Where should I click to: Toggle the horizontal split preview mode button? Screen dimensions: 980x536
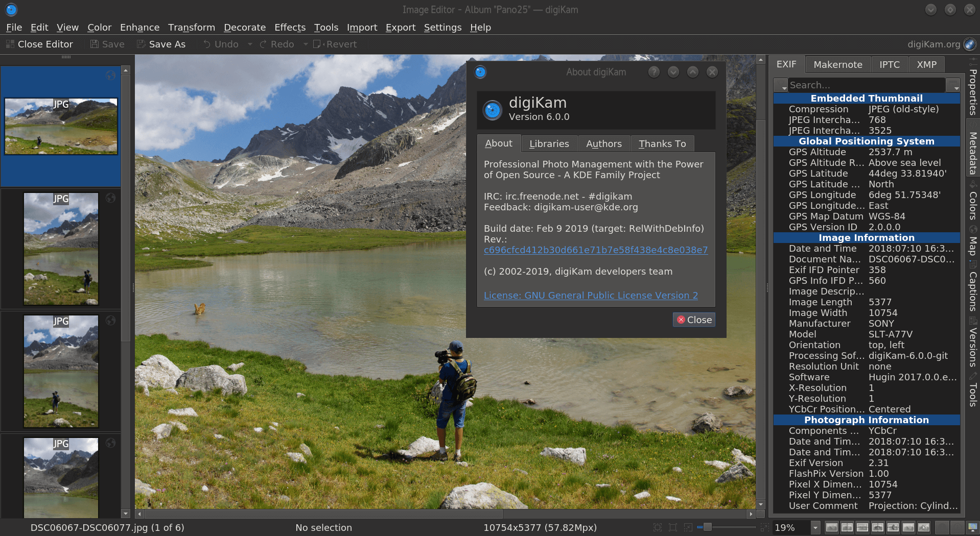[862, 527]
